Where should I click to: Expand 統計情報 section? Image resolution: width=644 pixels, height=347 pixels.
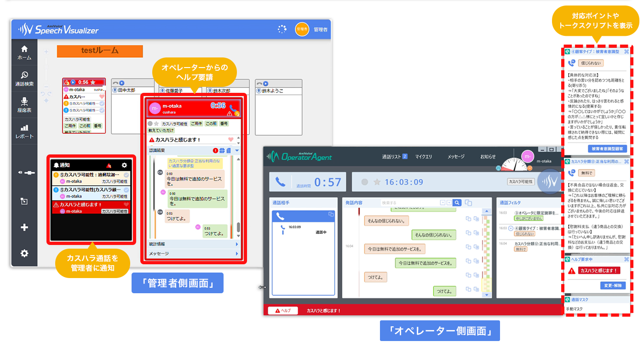tap(194, 244)
